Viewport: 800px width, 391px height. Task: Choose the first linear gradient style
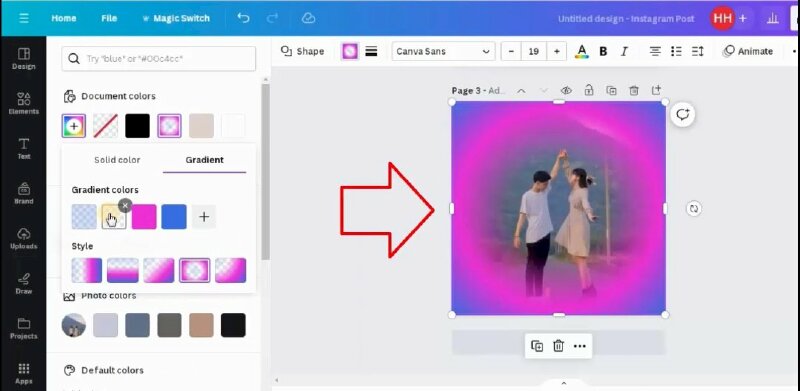pos(87,270)
